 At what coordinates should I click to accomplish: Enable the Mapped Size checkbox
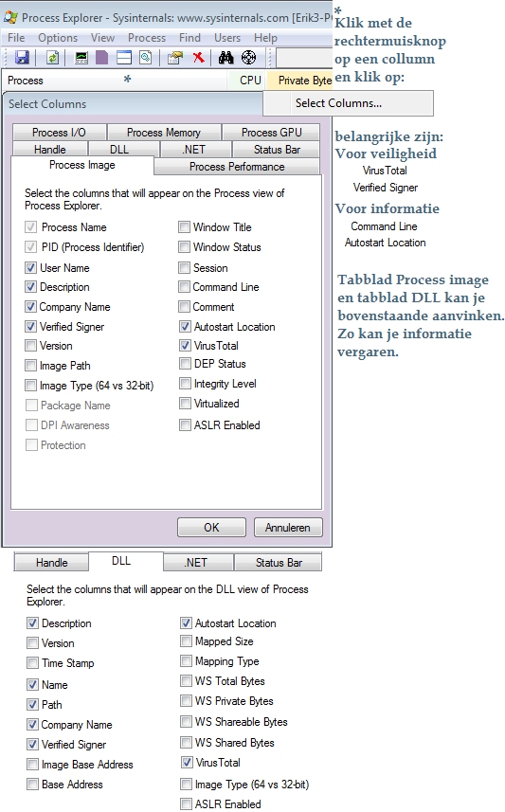[186, 641]
